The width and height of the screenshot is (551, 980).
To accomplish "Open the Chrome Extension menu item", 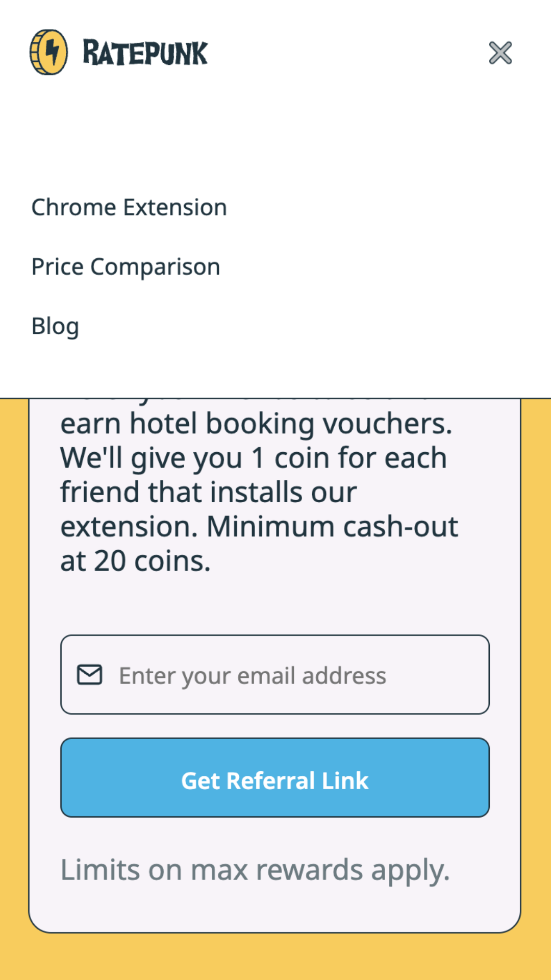I will point(129,207).
